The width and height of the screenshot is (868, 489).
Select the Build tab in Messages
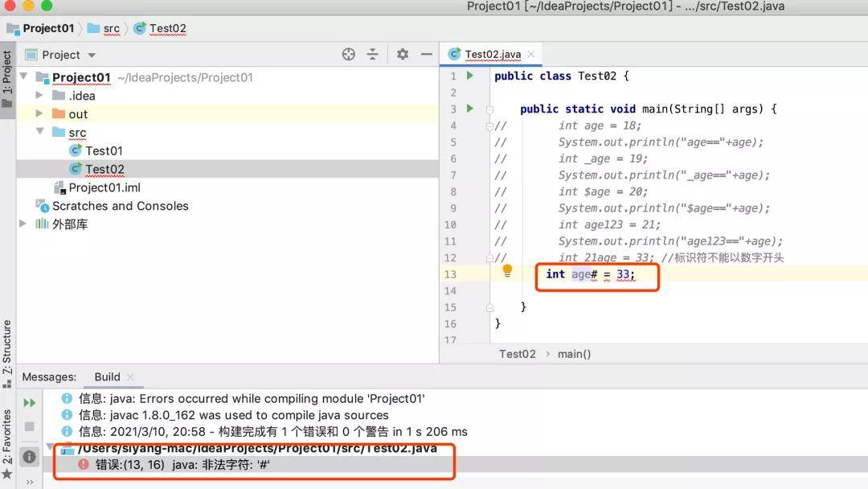pyautogui.click(x=107, y=377)
